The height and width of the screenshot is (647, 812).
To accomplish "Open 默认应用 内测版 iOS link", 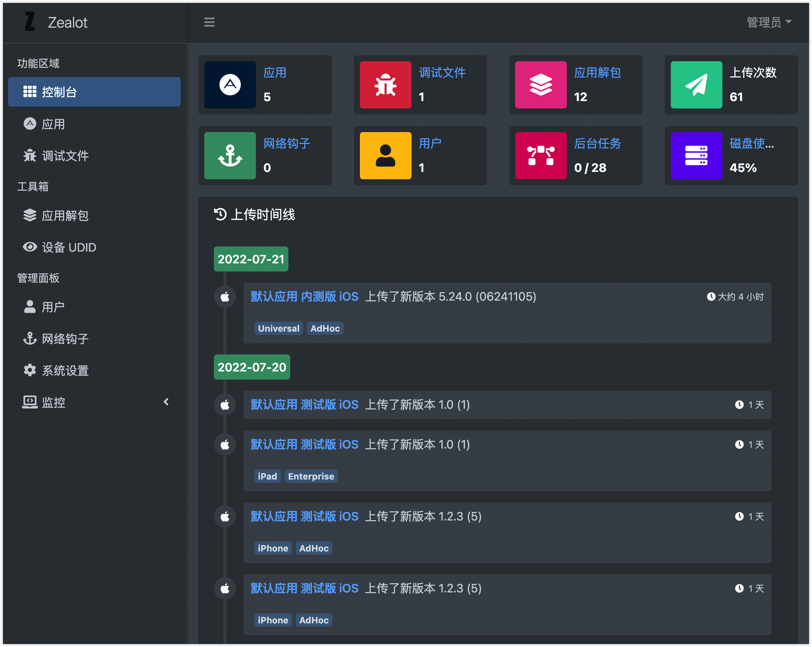I will 305,297.
